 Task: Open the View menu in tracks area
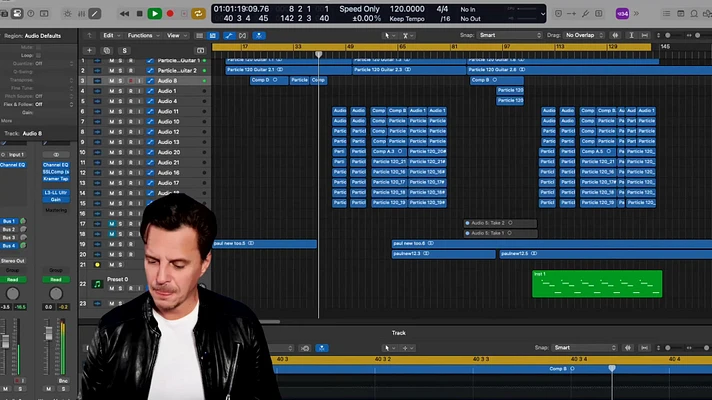pos(176,35)
